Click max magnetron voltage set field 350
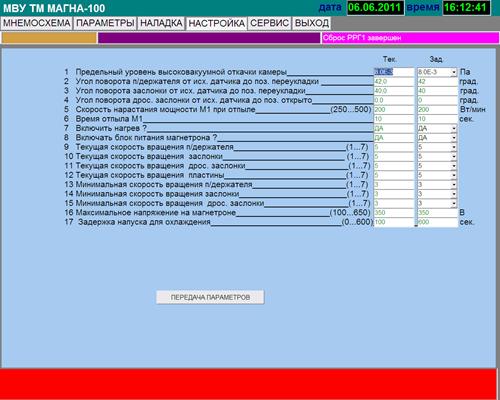This screenshot has width=500, height=400. tap(437, 213)
